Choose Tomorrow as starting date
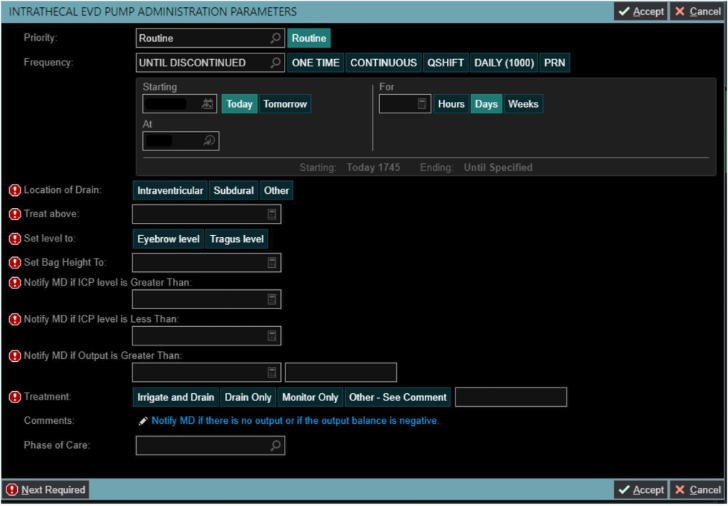The image size is (728, 506). [285, 104]
